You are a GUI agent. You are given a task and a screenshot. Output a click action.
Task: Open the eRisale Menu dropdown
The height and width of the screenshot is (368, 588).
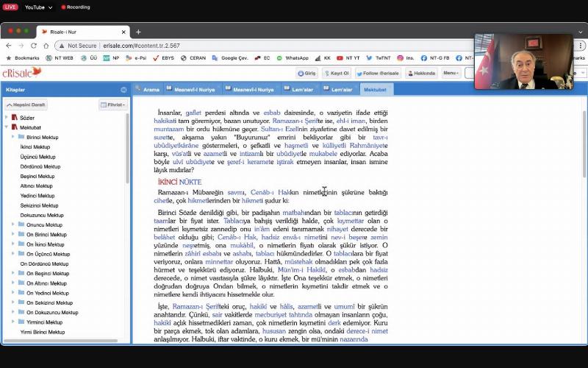pos(451,73)
